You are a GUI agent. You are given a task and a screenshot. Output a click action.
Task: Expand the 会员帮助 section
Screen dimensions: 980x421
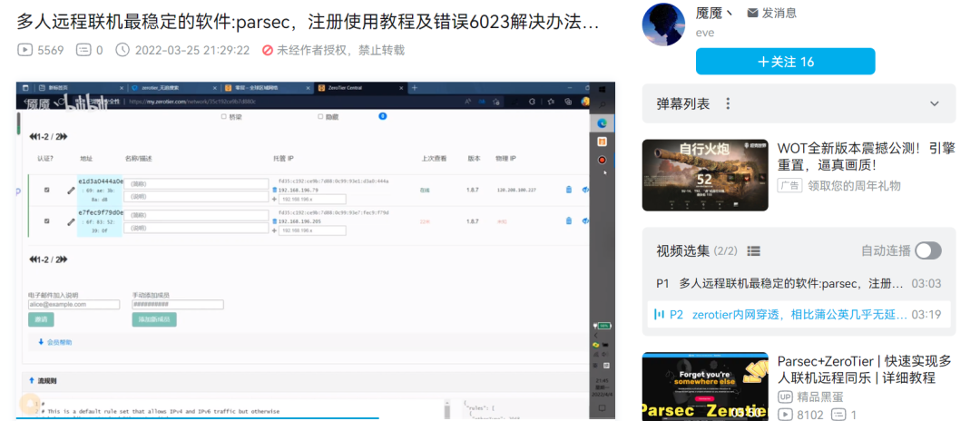[x=55, y=342]
